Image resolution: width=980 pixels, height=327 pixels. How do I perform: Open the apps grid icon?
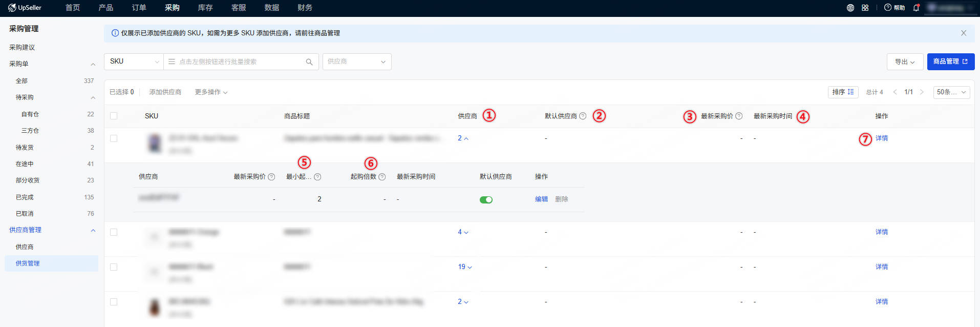[865, 8]
